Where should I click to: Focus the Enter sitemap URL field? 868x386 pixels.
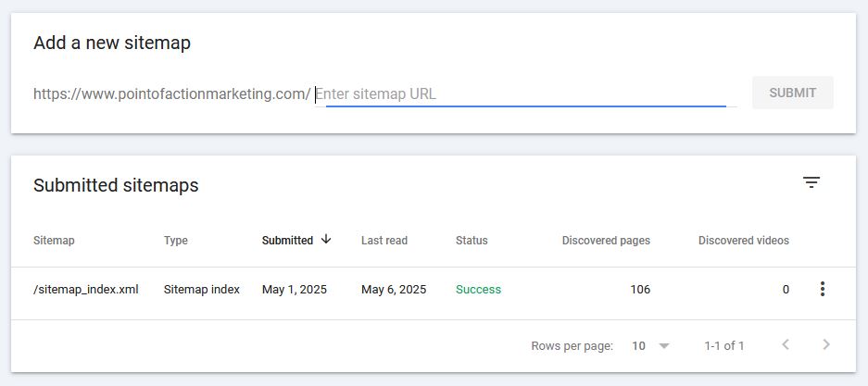pyautogui.click(x=526, y=94)
